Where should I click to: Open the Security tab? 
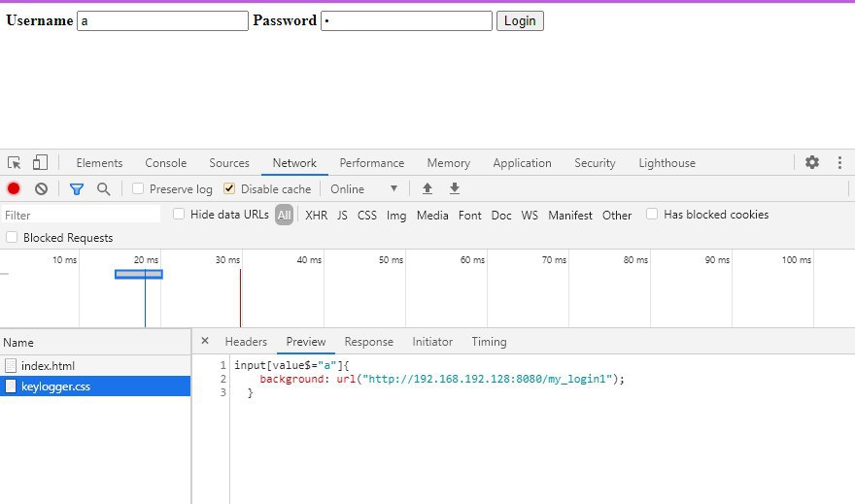point(595,163)
